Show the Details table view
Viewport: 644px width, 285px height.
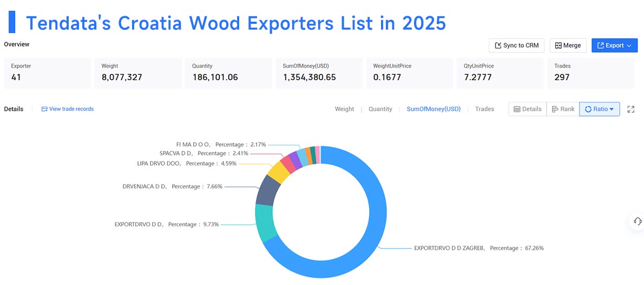click(x=528, y=109)
